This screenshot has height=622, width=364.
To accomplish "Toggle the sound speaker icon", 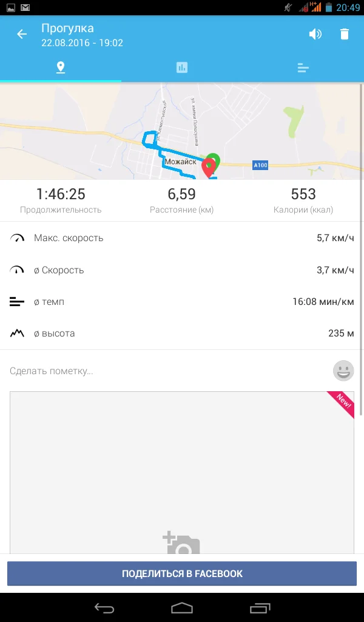I will pyautogui.click(x=315, y=34).
